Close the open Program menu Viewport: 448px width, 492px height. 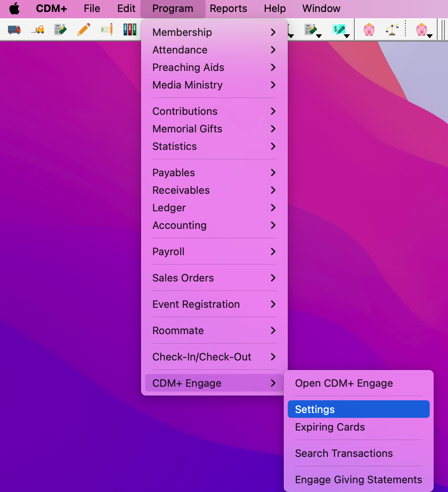click(173, 8)
